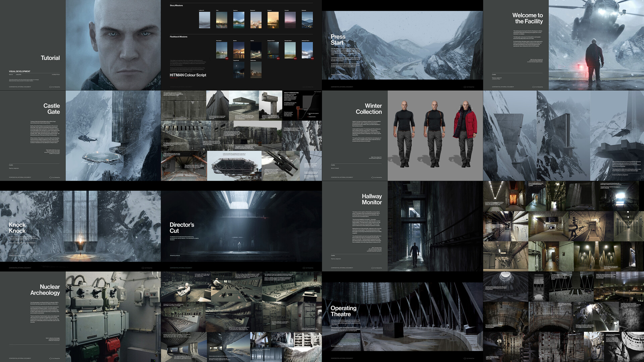The height and width of the screenshot is (362, 644).
Task: Click the Facility Cross Section diagram
Action: point(302,105)
